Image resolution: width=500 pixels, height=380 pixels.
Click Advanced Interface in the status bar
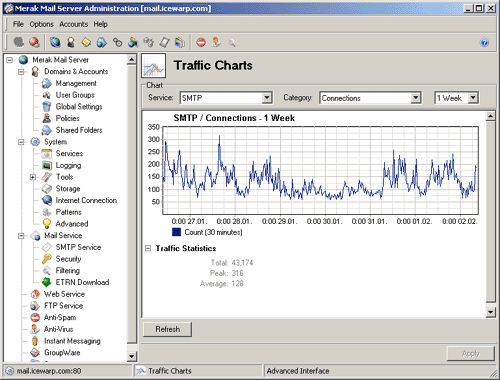click(298, 371)
